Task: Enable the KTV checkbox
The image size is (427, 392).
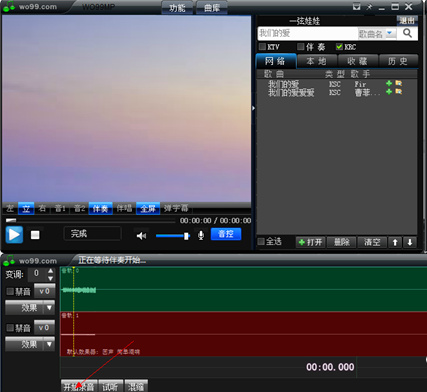Action: 262,46
